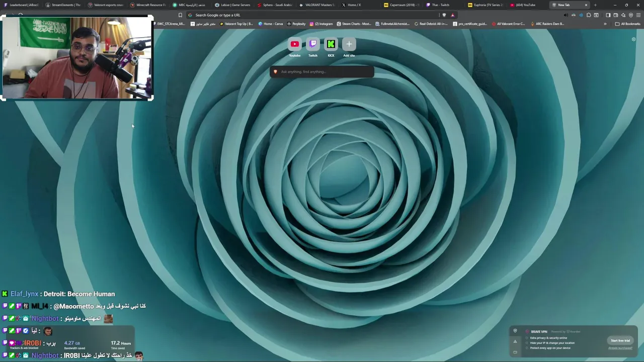The image size is (644, 362).
Task: Open the Perplexity bookmark
Action: [x=296, y=24]
